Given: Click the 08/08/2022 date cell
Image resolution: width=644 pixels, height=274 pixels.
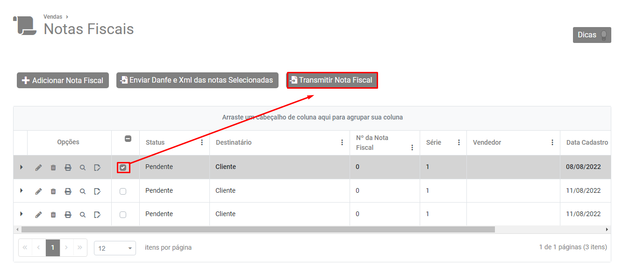Looking at the screenshot, I should pyautogui.click(x=583, y=167).
